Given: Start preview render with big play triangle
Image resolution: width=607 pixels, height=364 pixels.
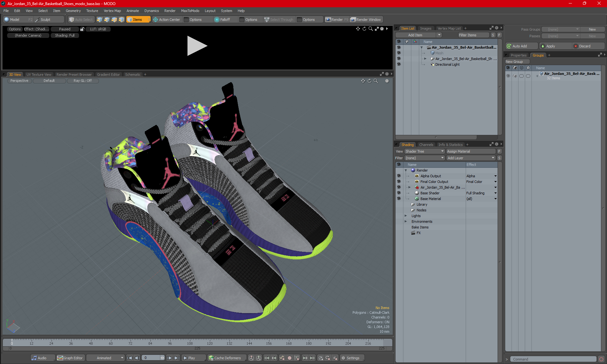Looking at the screenshot, I should [197, 46].
